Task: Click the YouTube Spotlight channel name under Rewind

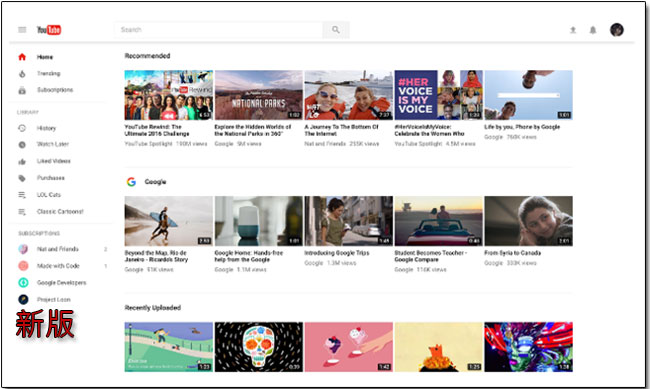Action: [x=148, y=143]
